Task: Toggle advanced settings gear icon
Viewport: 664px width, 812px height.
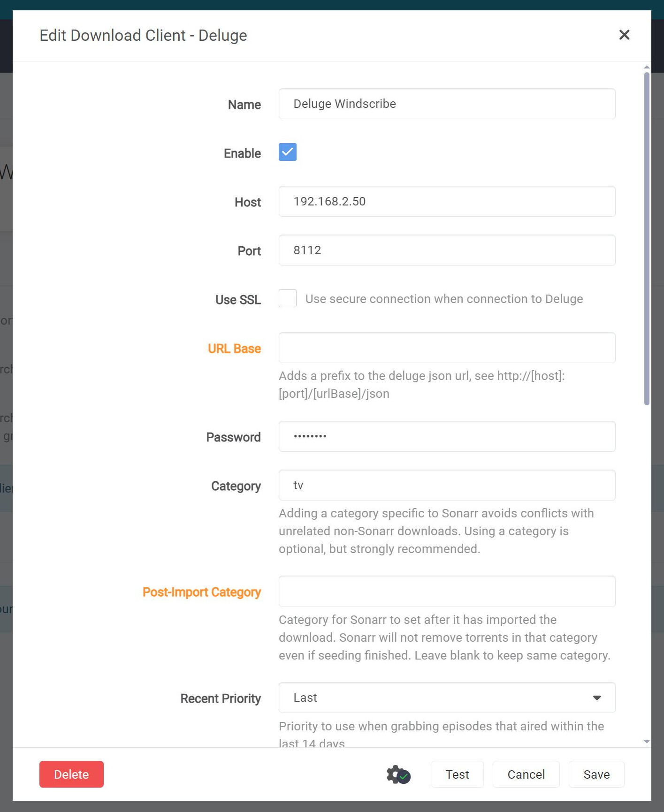Action: [x=398, y=774]
